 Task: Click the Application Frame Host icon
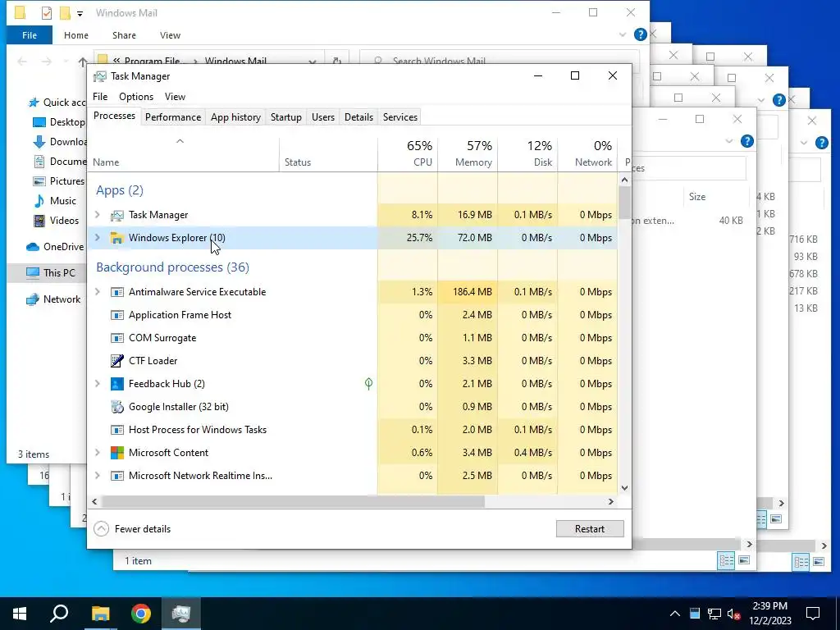click(x=116, y=315)
